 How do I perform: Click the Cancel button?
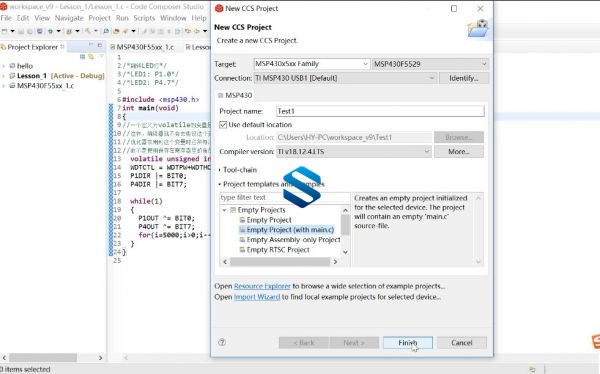(x=462, y=343)
